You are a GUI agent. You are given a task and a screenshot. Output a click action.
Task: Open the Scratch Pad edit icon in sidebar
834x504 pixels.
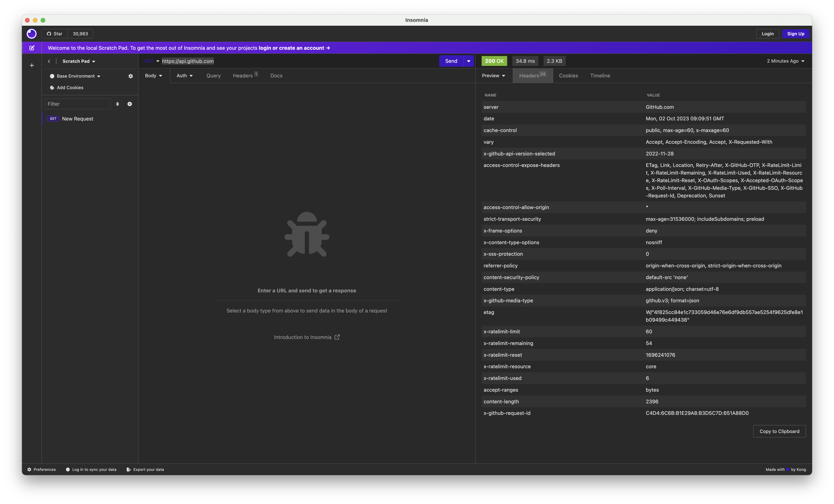coord(32,48)
